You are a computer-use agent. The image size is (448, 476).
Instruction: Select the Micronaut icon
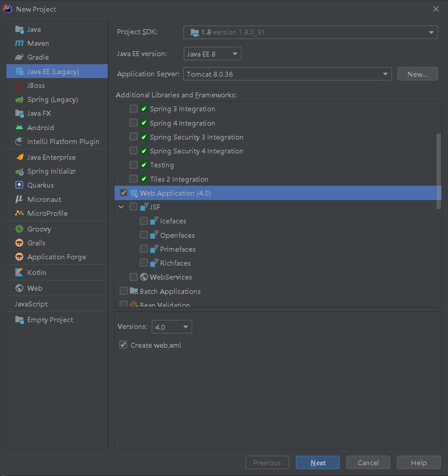click(x=19, y=199)
